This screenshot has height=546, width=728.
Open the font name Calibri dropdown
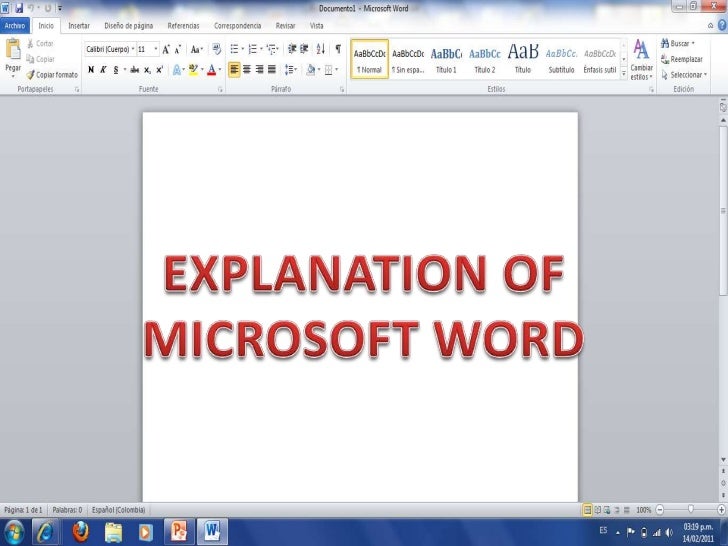133,49
